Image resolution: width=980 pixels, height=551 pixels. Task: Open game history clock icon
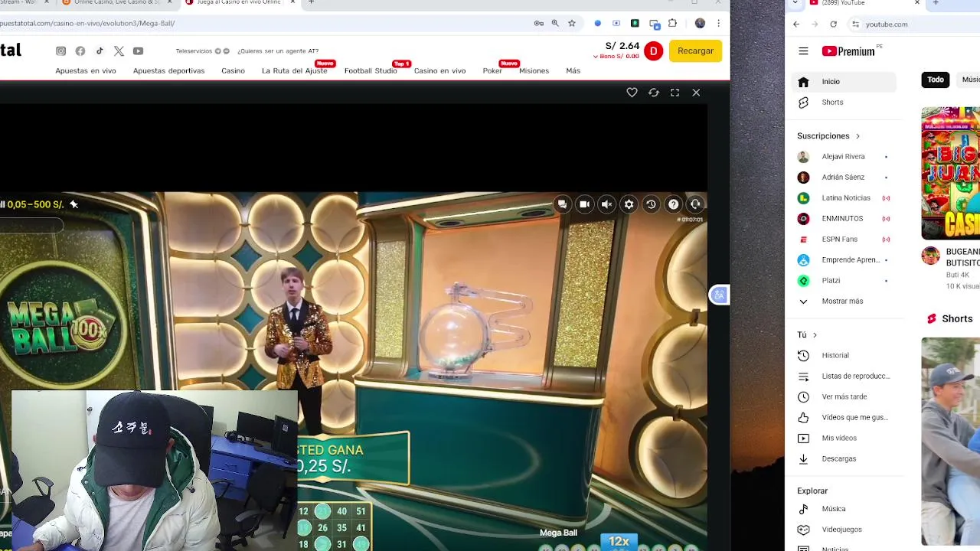pyautogui.click(x=651, y=204)
